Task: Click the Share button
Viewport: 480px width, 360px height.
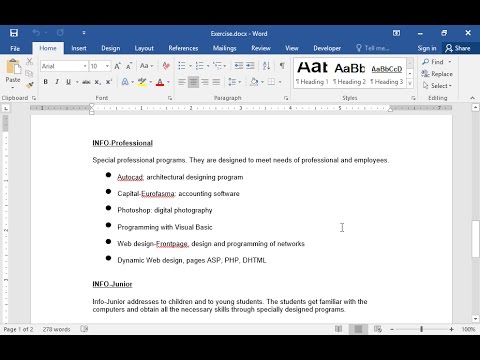Action: click(x=458, y=48)
